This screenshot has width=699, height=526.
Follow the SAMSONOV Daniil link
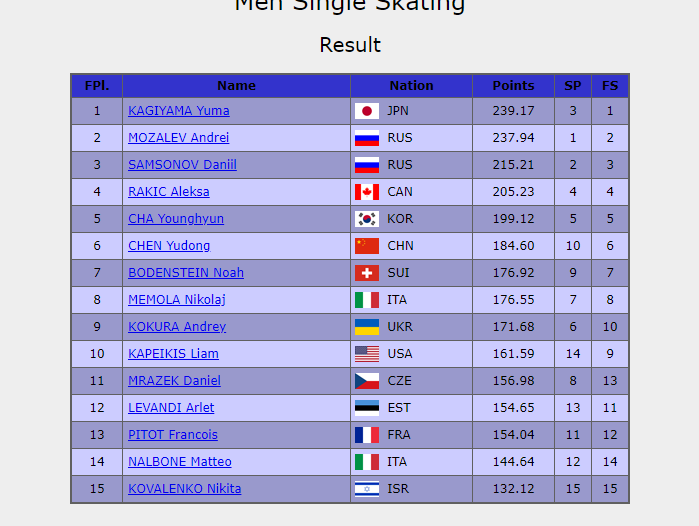click(182, 164)
